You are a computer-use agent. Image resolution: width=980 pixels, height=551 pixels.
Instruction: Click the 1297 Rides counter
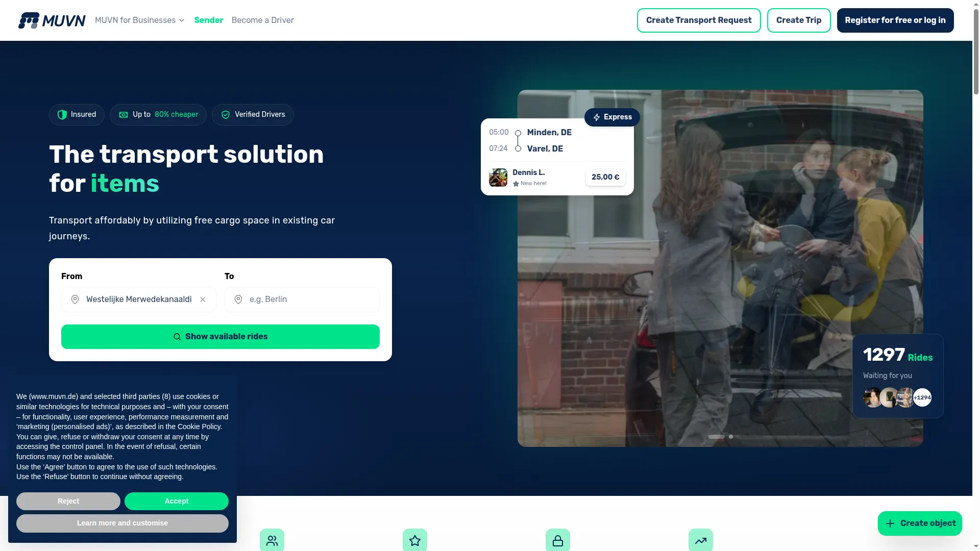click(898, 355)
